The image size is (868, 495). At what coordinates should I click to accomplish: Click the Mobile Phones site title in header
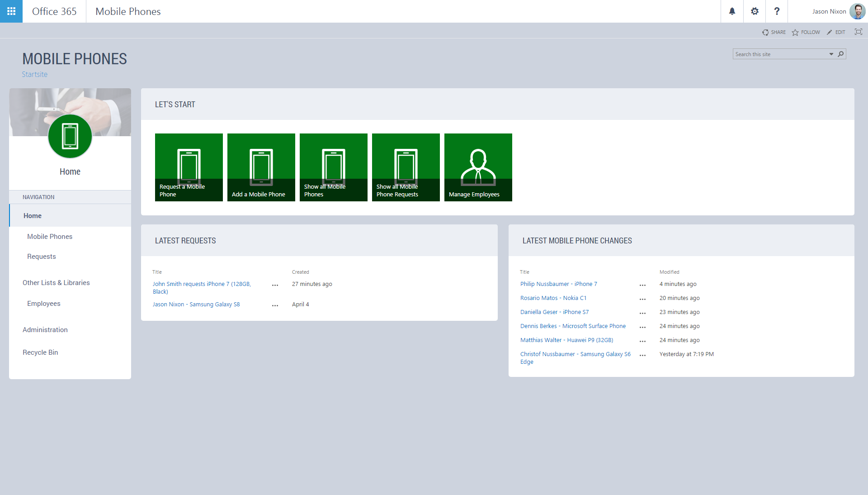[x=128, y=11]
